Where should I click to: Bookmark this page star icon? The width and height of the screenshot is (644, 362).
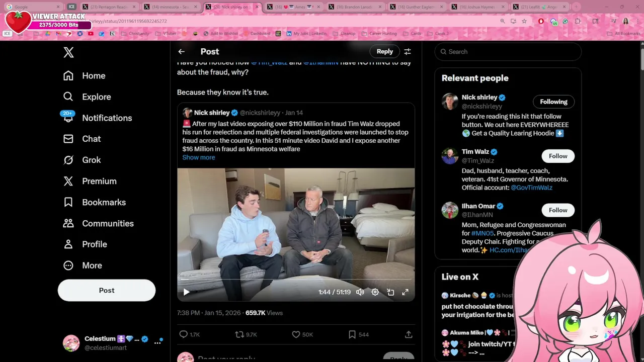[524, 21]
